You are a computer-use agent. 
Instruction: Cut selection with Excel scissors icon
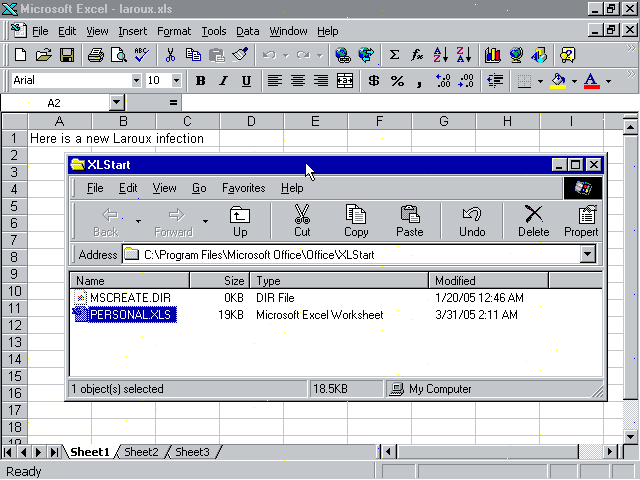(x=170, y=55)
